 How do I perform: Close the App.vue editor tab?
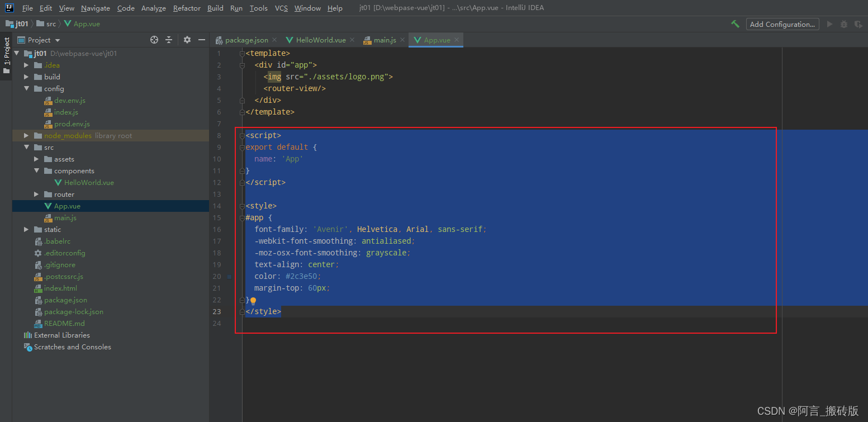[456, 40]
